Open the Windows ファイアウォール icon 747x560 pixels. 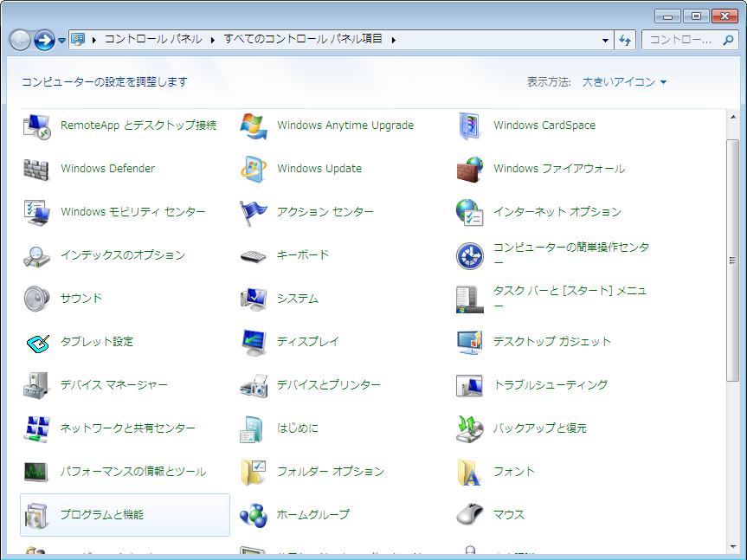(470, 169)
